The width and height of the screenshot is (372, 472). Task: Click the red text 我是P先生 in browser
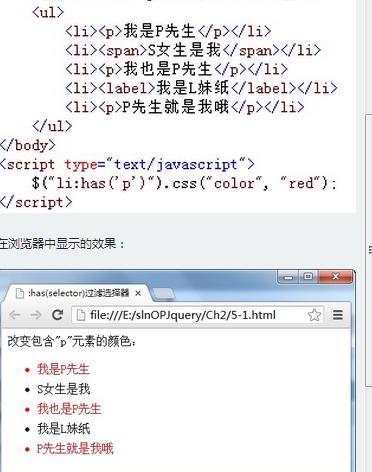(63, 369)
